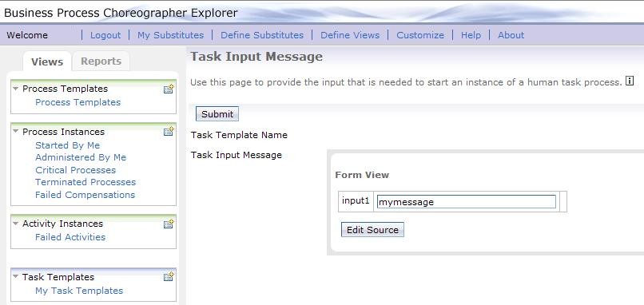
Task: Open Started By Me list
Action: point(67,145)
